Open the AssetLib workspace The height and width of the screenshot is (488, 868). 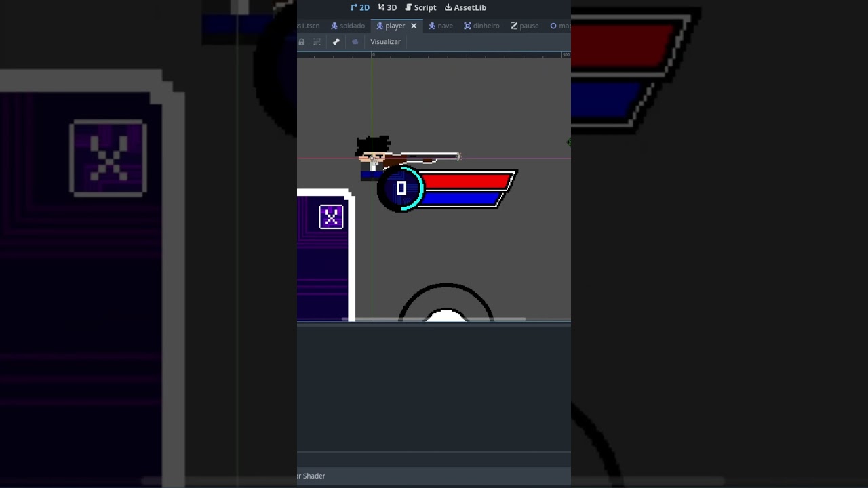pyautogui.click(x=465, y=7)
